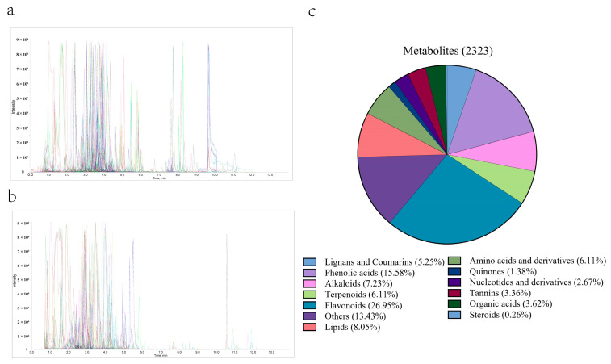This screenshot has height=364, width=611.
Task: Click the Terpenoids green legend swatch
Action: click(310, 295)
